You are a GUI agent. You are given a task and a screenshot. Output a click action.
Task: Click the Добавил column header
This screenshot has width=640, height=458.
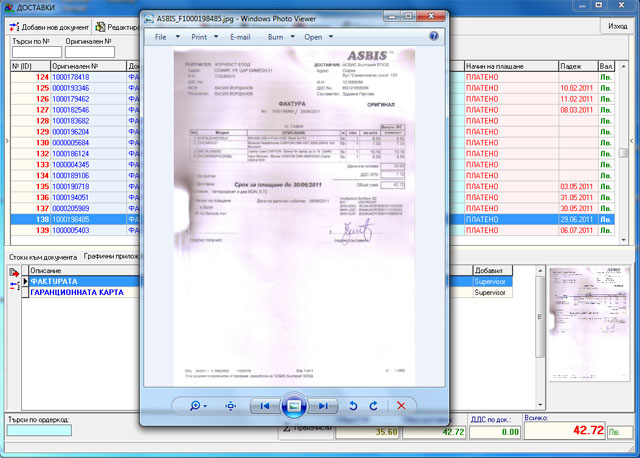coord(492,271)
